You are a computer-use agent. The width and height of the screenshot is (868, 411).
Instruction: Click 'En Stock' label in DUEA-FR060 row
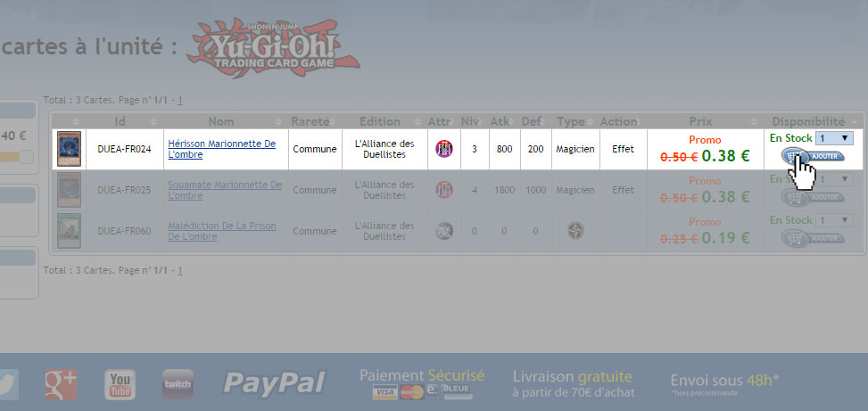[791, 219]
